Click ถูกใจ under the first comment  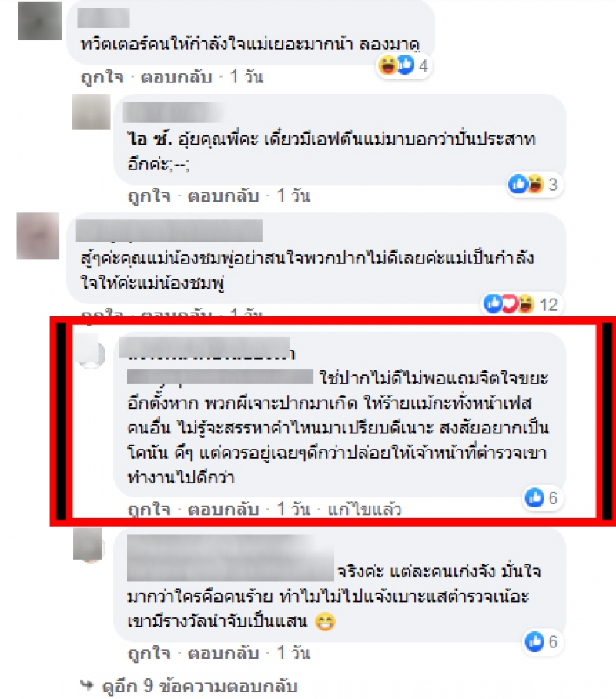[102, 77]
